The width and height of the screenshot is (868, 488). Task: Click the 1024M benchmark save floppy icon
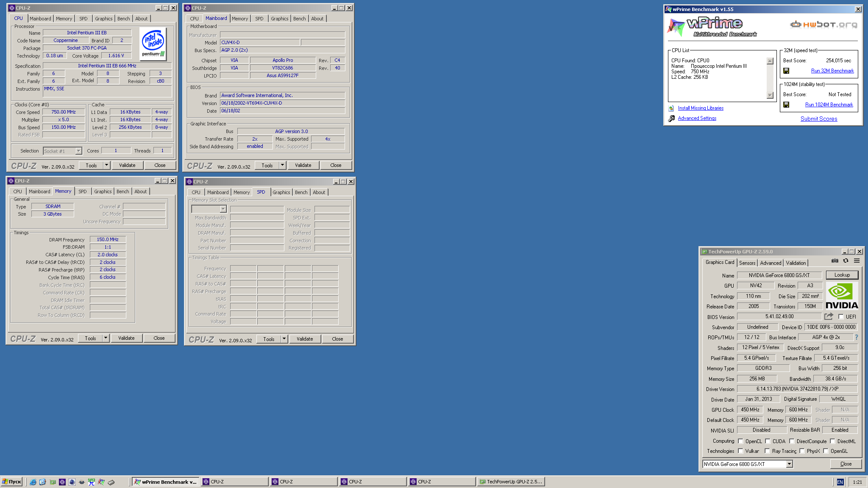786,105
